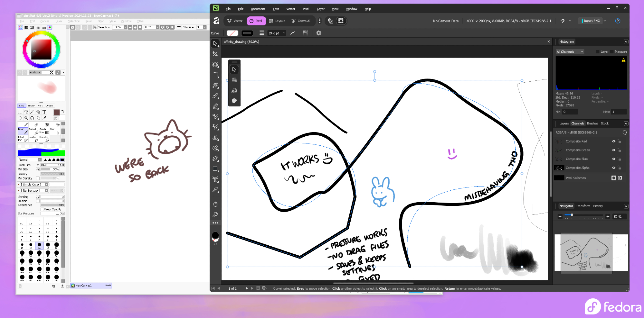Viewport: 644px width, 318px height.
Task: Switch to the Layers tab
Action: pyautogui.click(x=564, y=123)
